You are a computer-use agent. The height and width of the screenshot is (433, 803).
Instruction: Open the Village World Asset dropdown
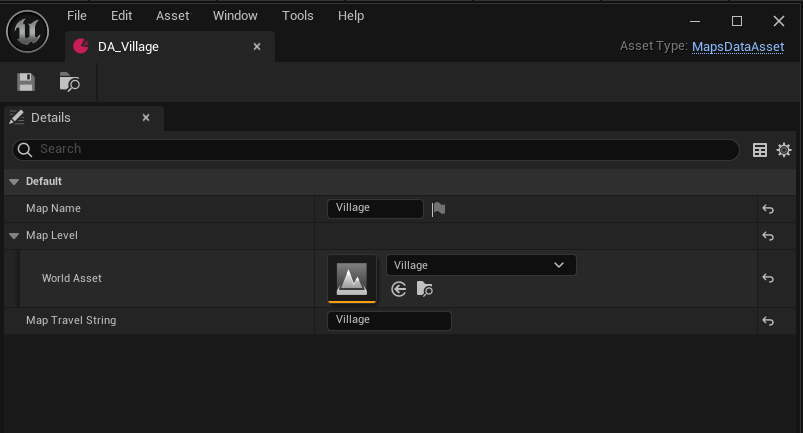point(480,265)
